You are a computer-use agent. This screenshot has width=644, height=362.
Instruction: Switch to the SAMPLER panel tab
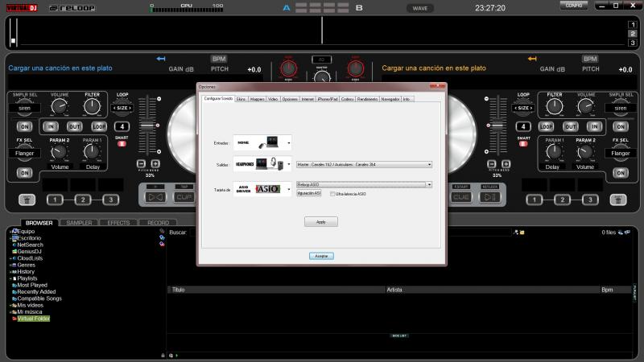tap(79, 223)
